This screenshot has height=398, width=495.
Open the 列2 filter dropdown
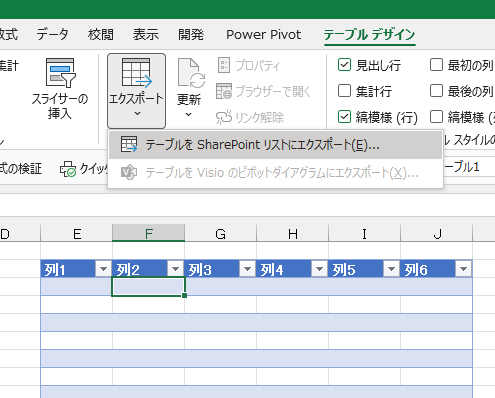175,269
